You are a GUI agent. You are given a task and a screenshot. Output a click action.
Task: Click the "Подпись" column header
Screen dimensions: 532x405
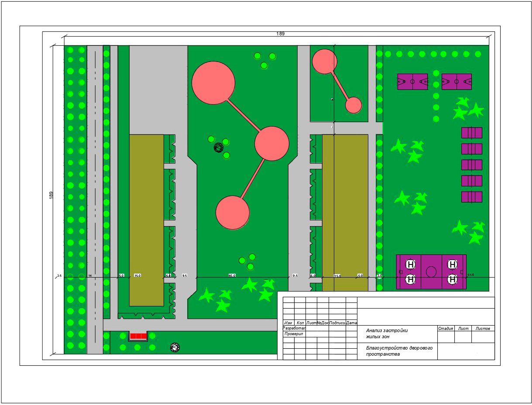pos(337,323)
